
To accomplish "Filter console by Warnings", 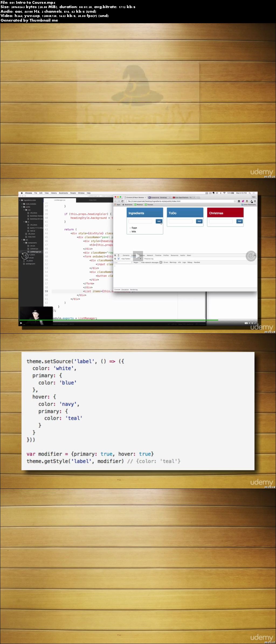I will pyautogui.click(x=173, y=262).
